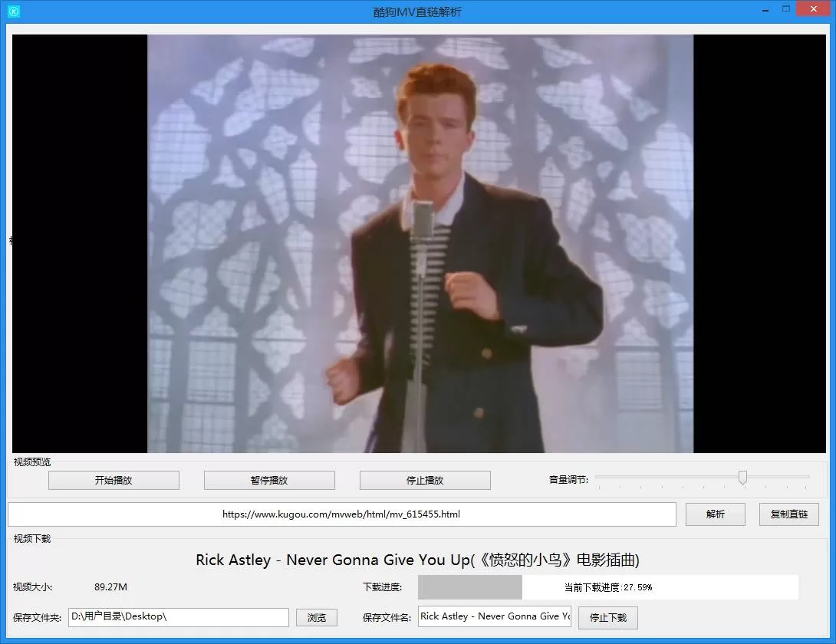
Task: Start playback with 开始播放 button
Action: click(x=114, y=481)
